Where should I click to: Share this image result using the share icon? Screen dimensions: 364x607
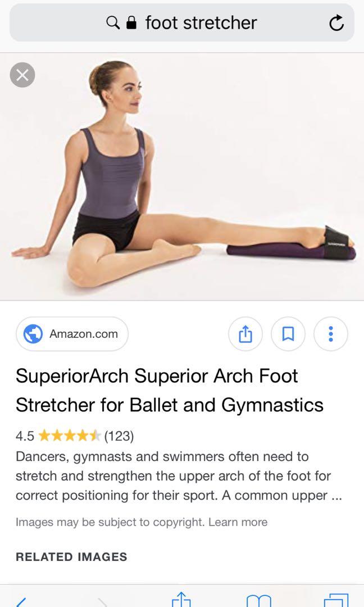pos(245,334)
